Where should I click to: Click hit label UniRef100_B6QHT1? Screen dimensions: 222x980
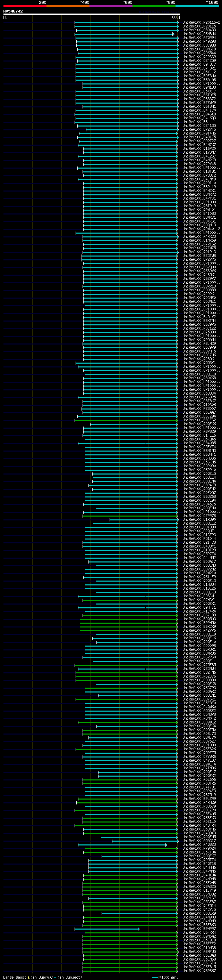[x=199, y=454]
